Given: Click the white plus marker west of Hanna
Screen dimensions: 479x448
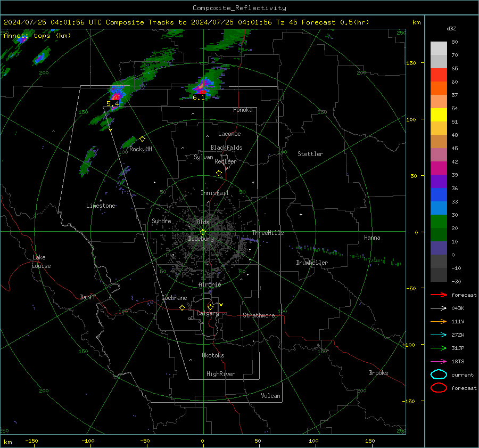Looking at the screenshot, I should point(301,214).
